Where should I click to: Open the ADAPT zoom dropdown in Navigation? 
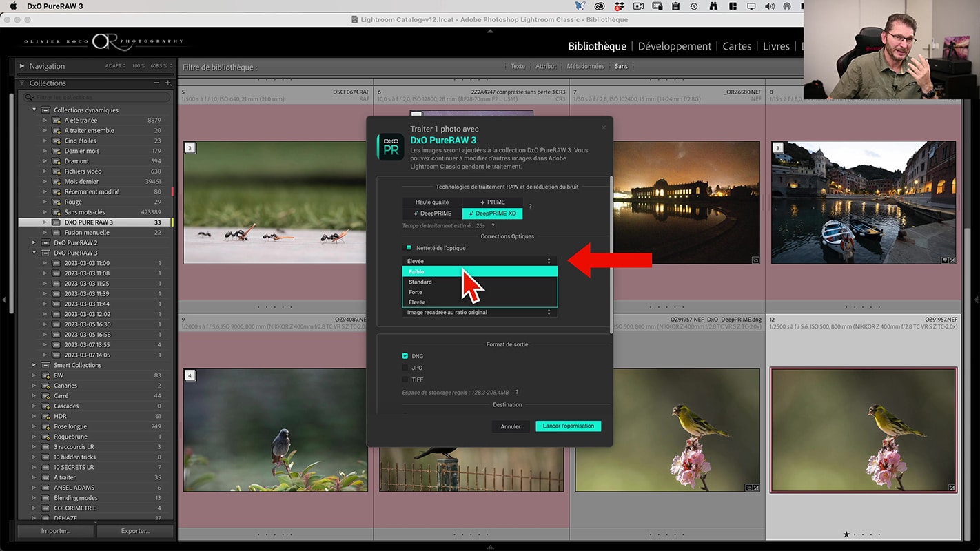coord(116,66)
